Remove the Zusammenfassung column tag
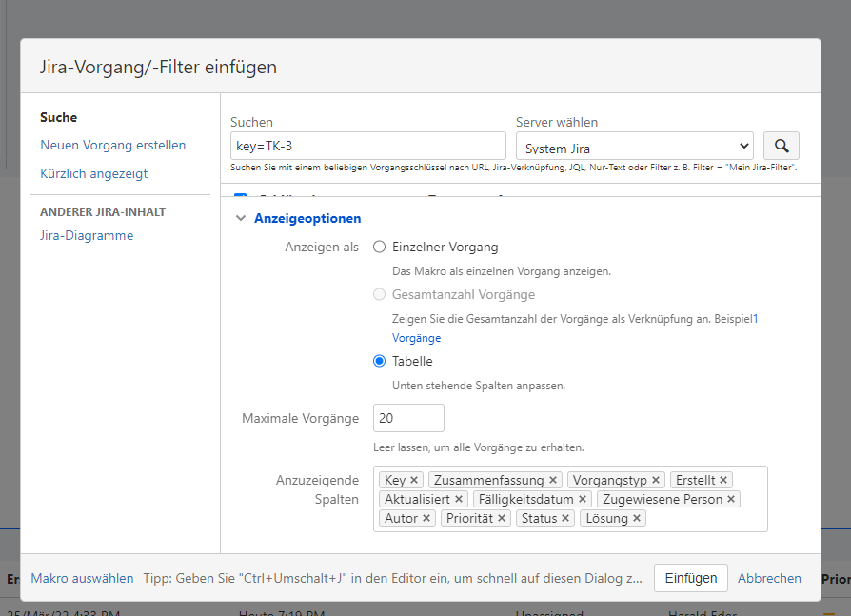The width and height of the screenshot is (851, 616). click(x=553, y=480)
